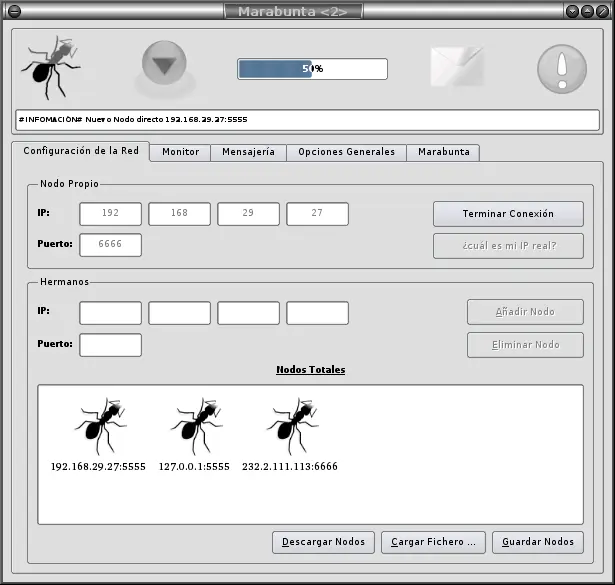Click the Cargar Fichero ... button
Image resolution: width=615 pixels, height=585 pixels.
coord(433,542)
